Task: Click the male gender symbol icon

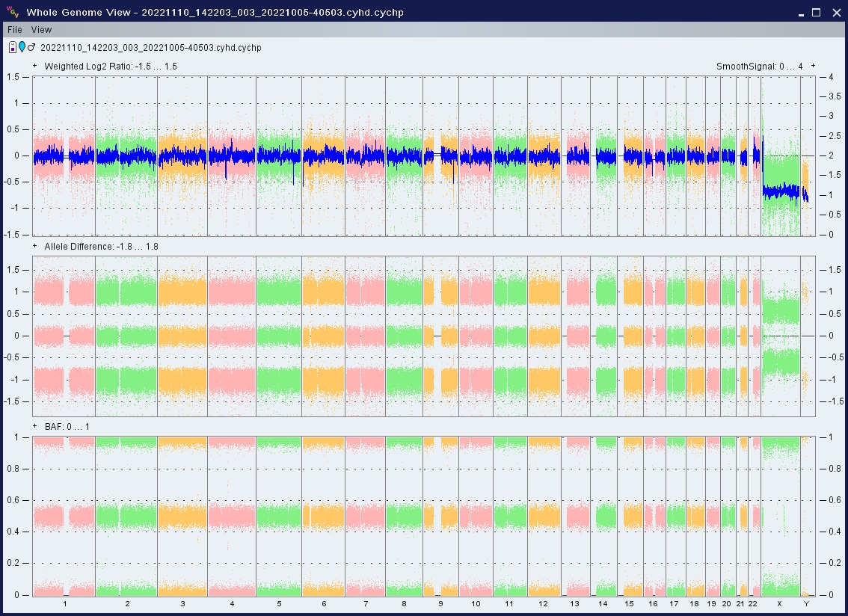Action: coord(31,47)
